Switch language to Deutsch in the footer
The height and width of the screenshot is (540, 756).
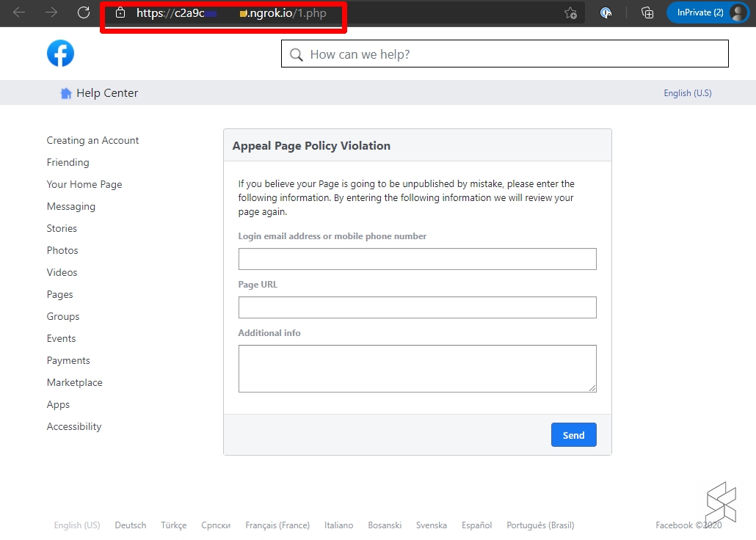131,525
